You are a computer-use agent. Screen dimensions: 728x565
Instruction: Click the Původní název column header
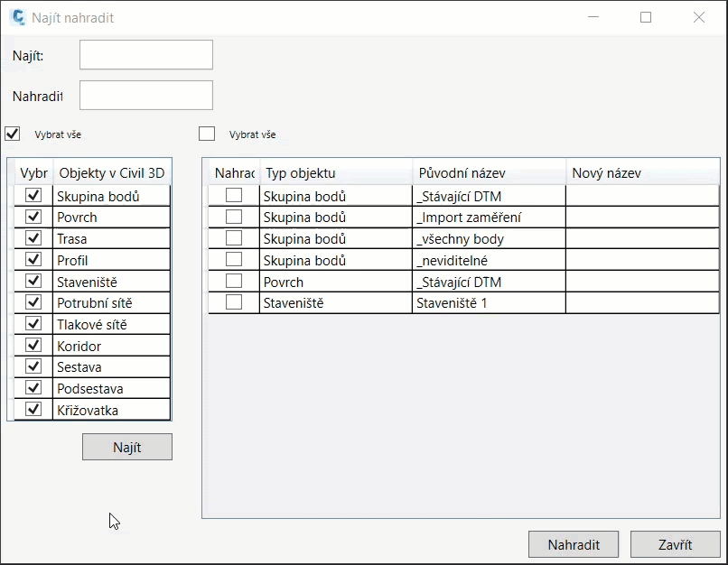(x=489, y=172)
